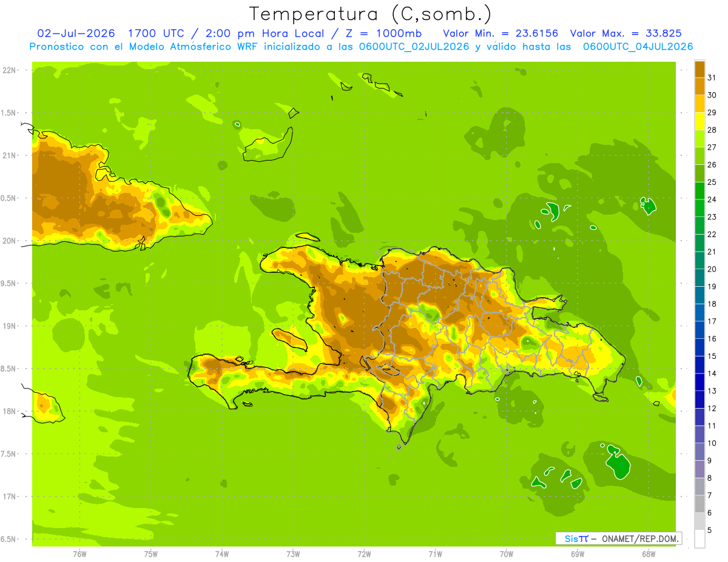The image size is (728, 562).
Task: Click the teal swatch between 19 and 20
Action: pos(699,278)
